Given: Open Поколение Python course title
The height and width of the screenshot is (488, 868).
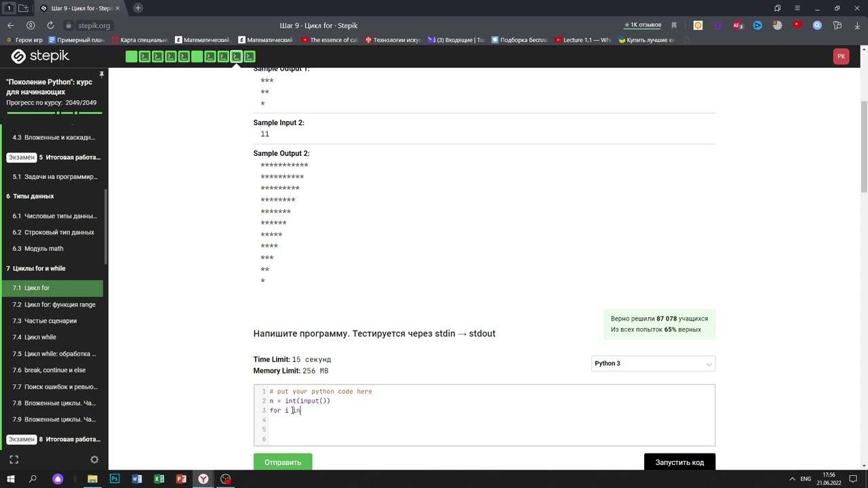Looking at the screenshot, I should click(x=49, y=87).
